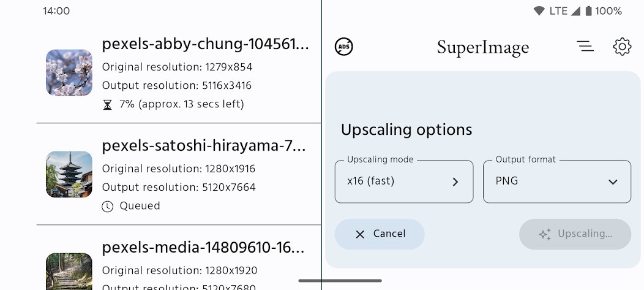644x290 pixels.
Task: Open the queue list icon
Action: coord(585,46)
